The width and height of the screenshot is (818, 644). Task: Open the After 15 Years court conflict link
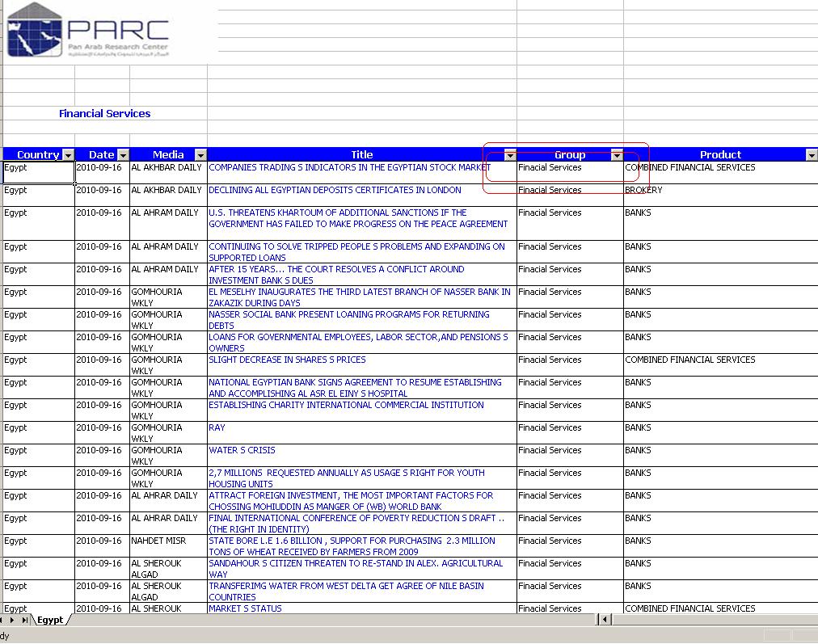(336, 275)
